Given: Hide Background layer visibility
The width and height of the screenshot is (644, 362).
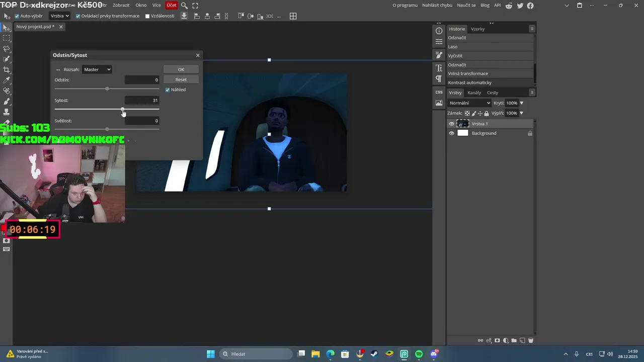Looking at the screenshot, I should pos(451,133).
